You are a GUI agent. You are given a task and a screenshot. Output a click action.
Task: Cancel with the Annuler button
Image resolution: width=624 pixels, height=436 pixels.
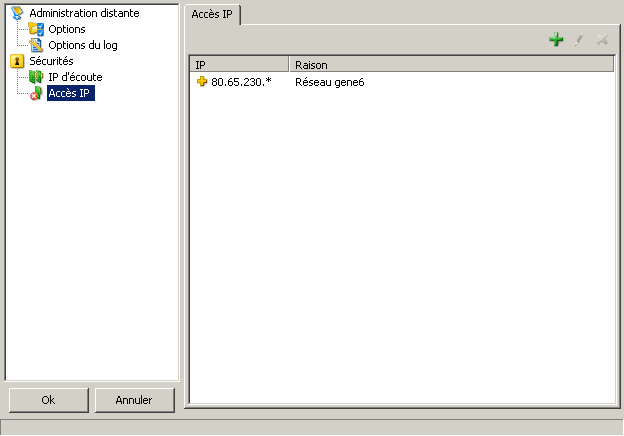(134, 400)
